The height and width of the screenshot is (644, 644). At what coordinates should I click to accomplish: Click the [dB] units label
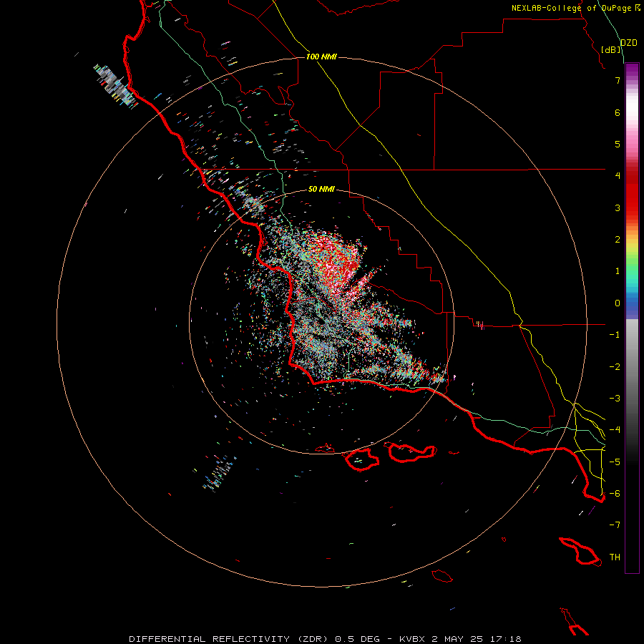pyautogui.click(x=611, y=49)
